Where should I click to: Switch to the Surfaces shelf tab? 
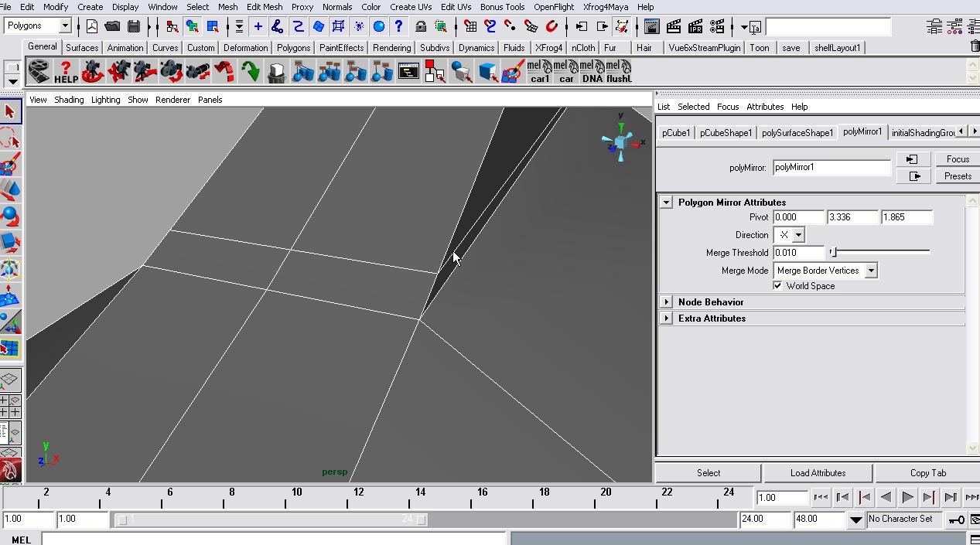pyautogui.click(x=82, y=48)
